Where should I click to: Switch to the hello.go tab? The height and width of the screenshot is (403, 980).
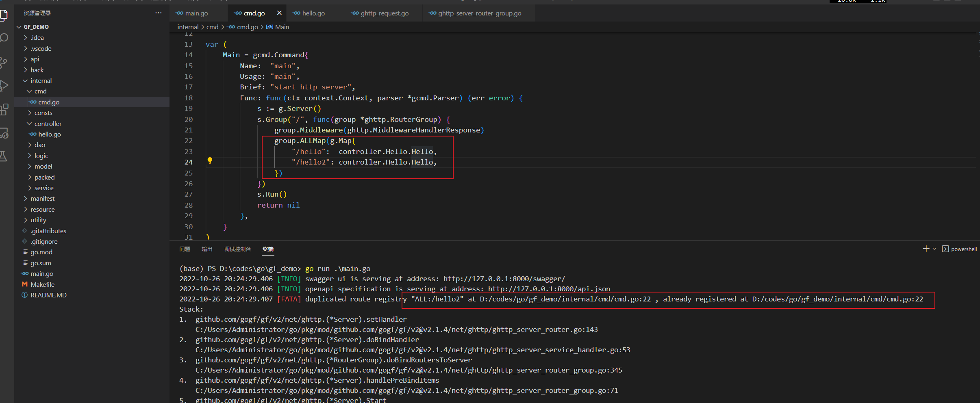point(313,13)
